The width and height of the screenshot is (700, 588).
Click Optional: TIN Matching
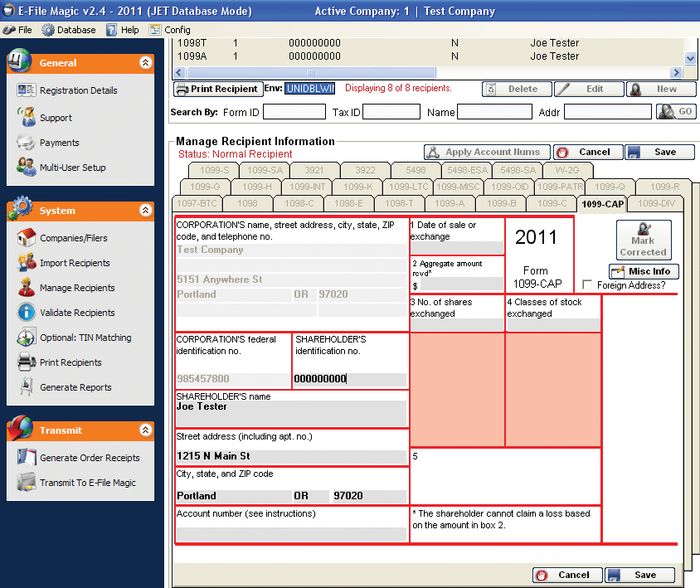(x=85, y=338)
